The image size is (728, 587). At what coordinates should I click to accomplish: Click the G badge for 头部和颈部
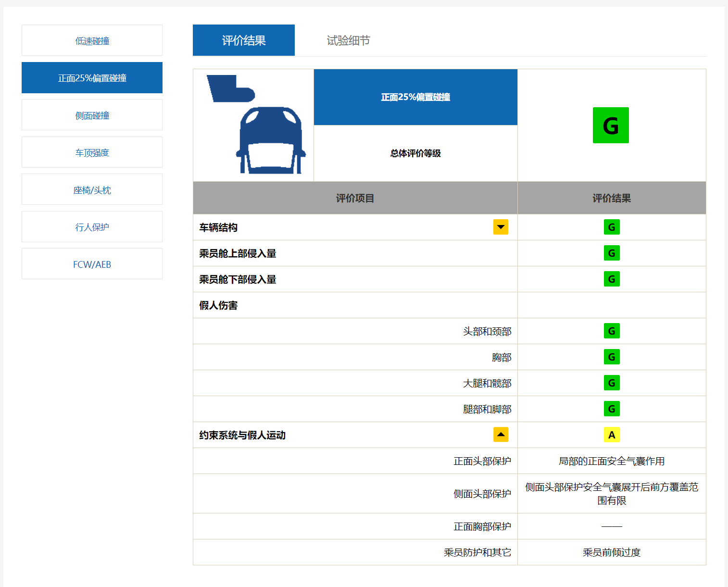pyautogui.click(x=612, y=331)
